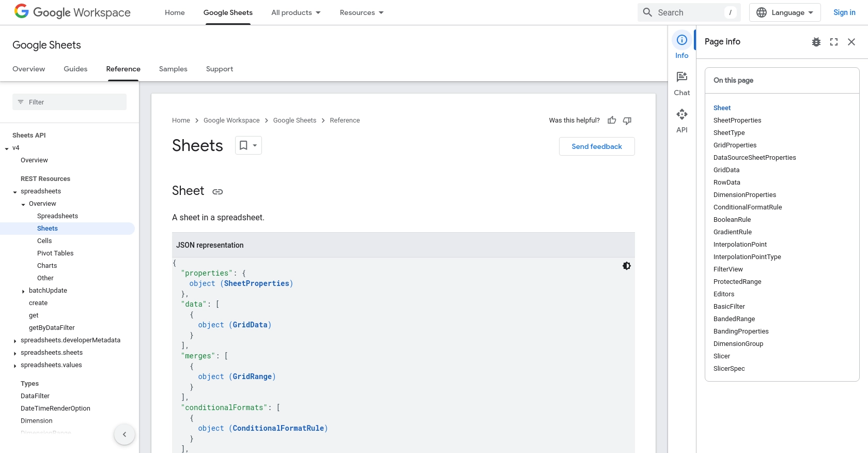Open the GridRange code link
Image resolution: width=868 pixels, height=453 pixels.
252,376
